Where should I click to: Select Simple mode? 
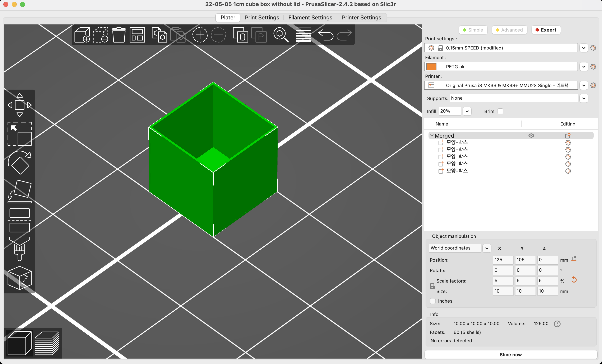tap(473, 30)
